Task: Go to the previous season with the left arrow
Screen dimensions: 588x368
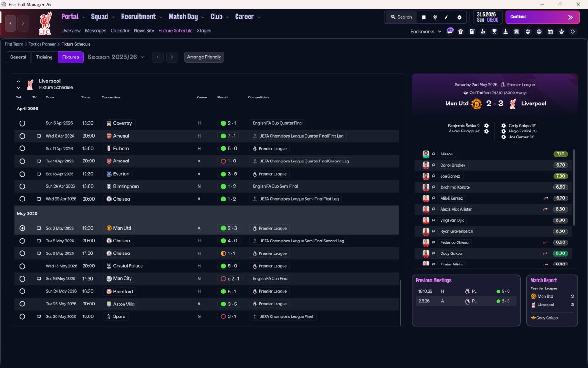Action: pos(158,57)
